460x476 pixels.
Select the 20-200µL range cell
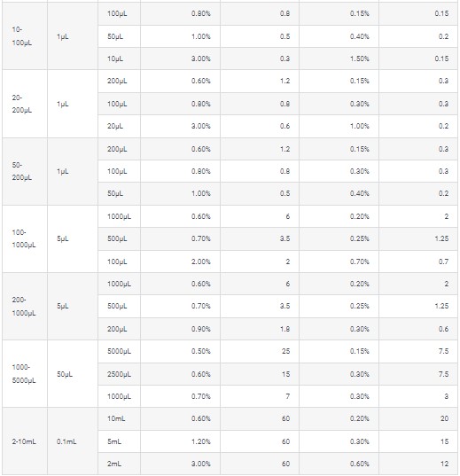[x=25, y=104]
